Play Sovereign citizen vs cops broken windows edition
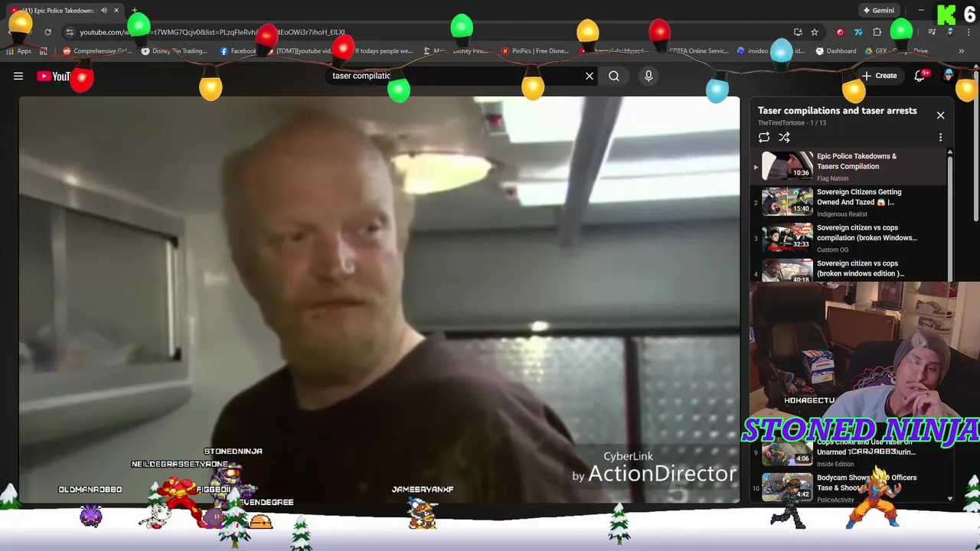Viewport: 980px width, 551px height. point(861,269)
